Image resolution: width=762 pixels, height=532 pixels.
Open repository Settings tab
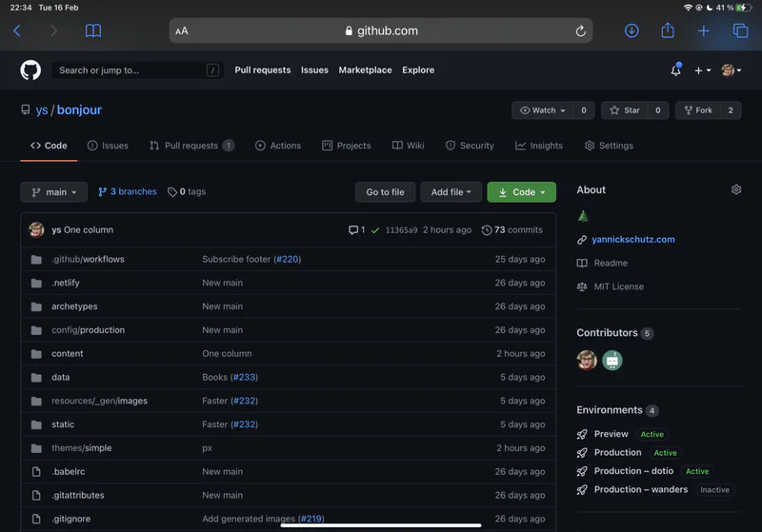click(x=609, y=146)
